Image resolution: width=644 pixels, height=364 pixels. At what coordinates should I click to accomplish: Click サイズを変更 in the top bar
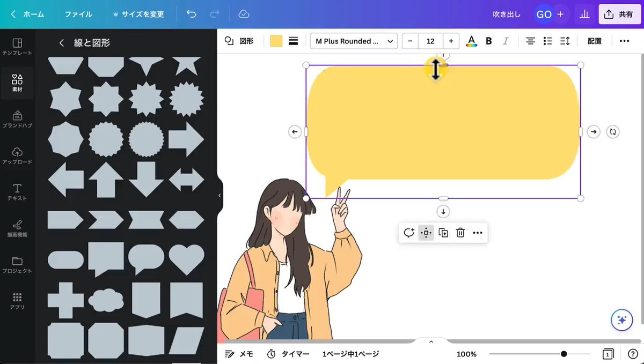click(x=138, y=14)
